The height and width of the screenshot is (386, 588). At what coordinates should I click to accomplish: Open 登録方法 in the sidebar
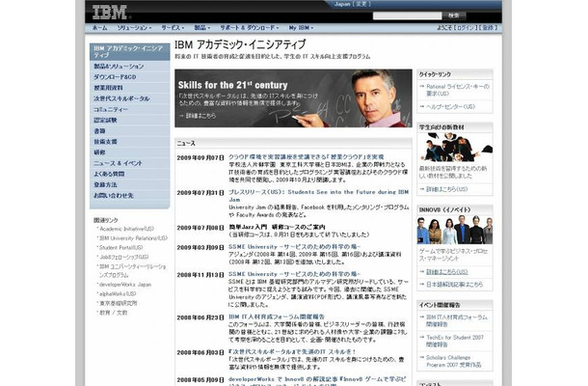coord(105,184)
